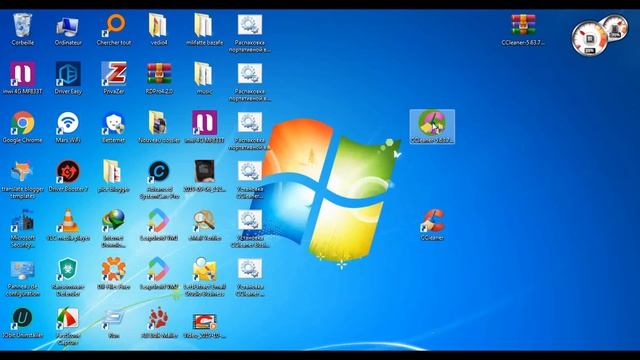Open the PrivaZer shortcut
The width and height of the screenshot is (640, 360).
pyautogui.click(x=114, y=78)
